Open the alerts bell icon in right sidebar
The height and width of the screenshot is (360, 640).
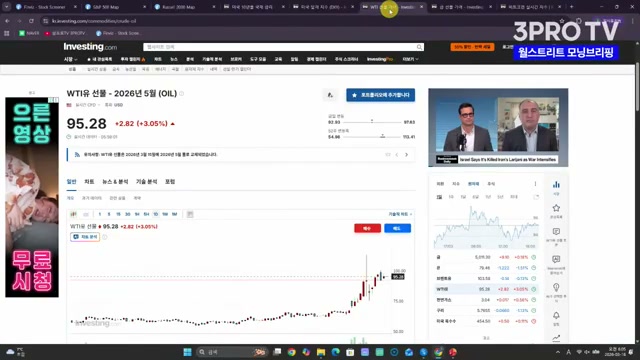tap(556, 316)
